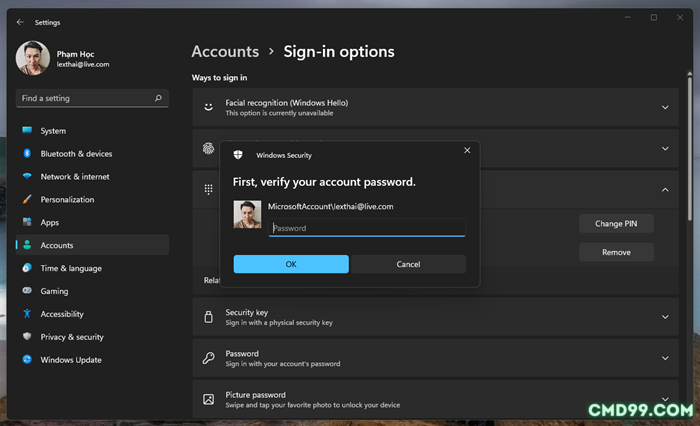700x426 pixels.
Task: Click the fingerprint icon
Action: click(x=208, y=148)
